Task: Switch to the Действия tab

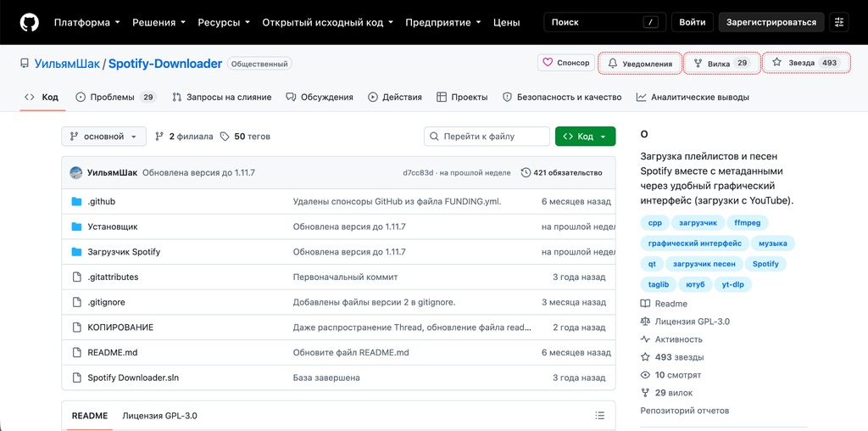Action: click(x=395, y=97)
